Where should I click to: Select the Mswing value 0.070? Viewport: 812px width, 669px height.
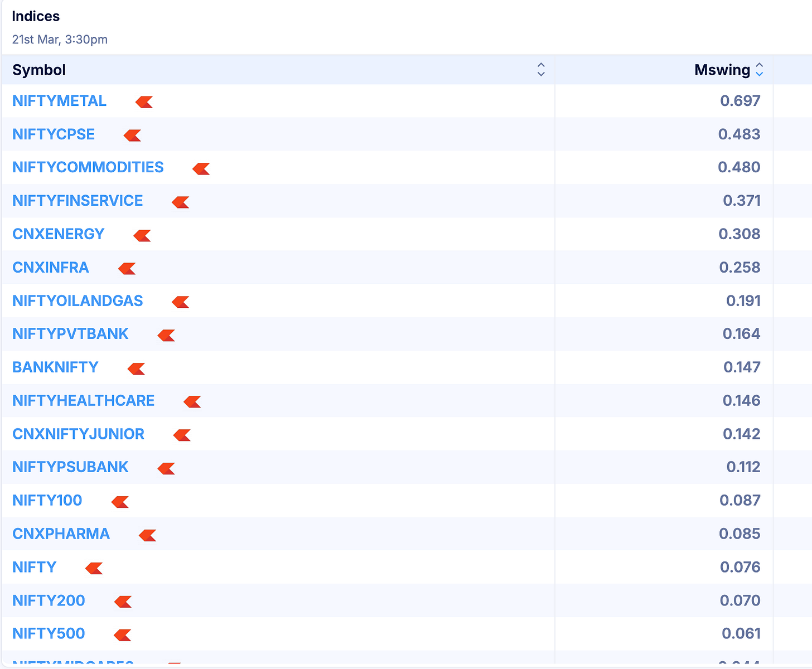[740, 601]
